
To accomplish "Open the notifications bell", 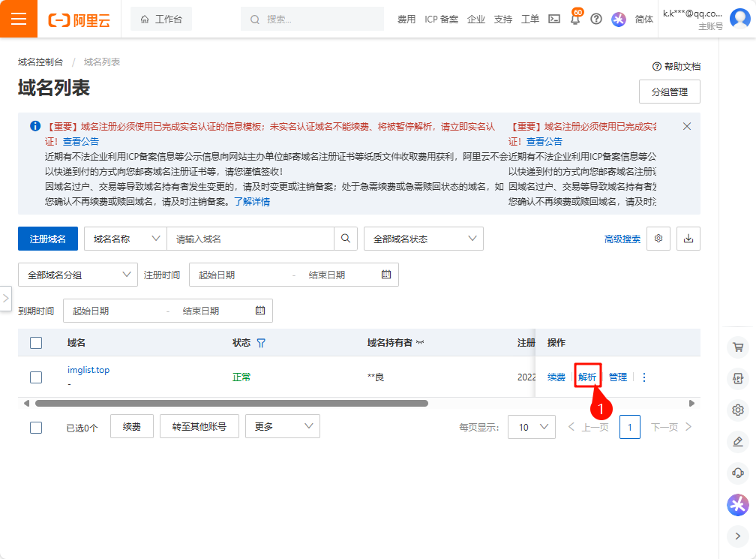I will [x=575, y=20].
